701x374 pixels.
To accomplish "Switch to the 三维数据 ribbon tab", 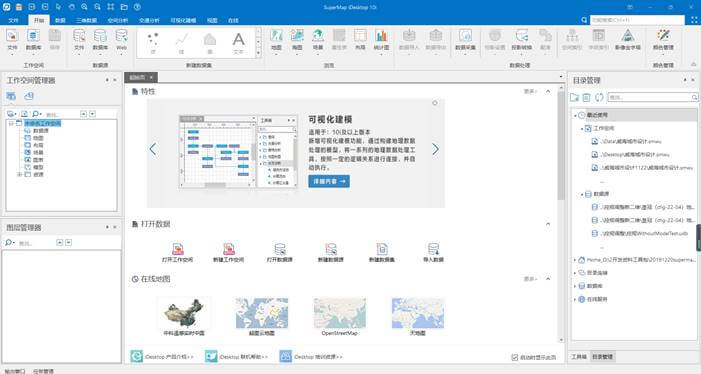I will tap(86, 21).
